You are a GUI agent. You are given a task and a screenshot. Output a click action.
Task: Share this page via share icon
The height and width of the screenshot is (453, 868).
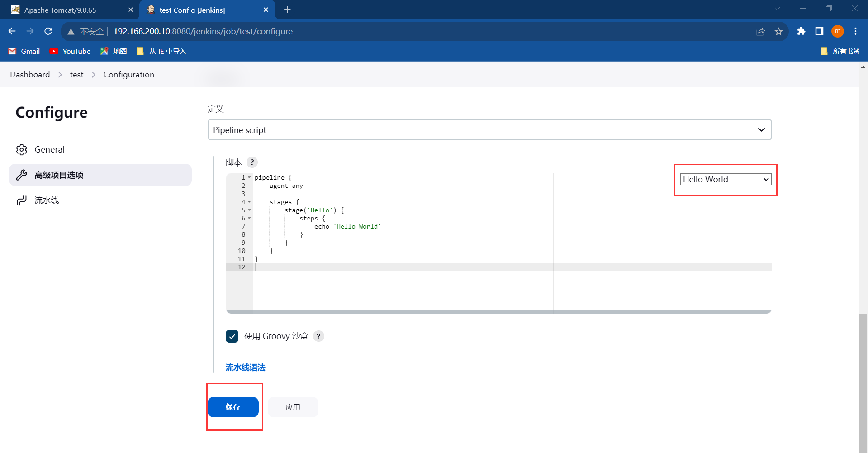760,31
